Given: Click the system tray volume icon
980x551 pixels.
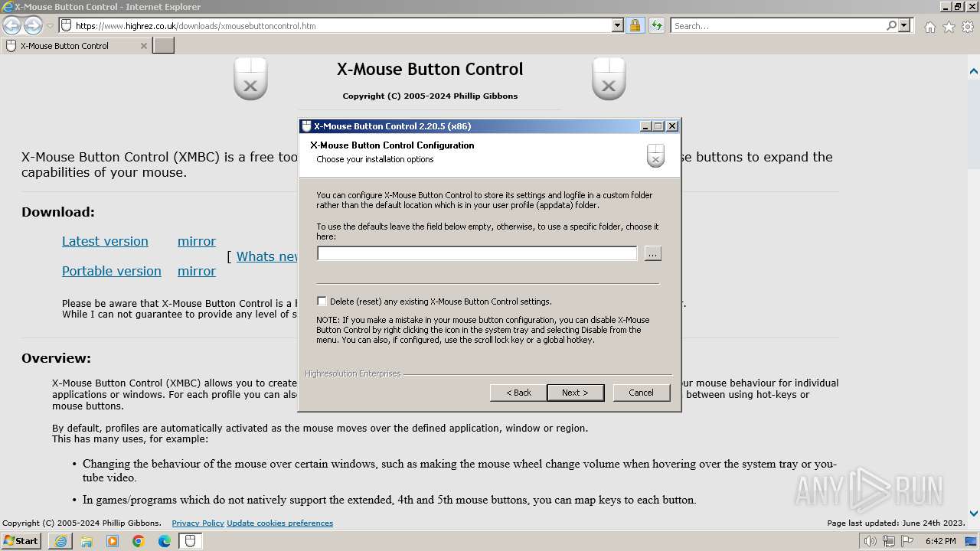Looking at the screenshot, I should pyautogui.click(x=870, y=541).
